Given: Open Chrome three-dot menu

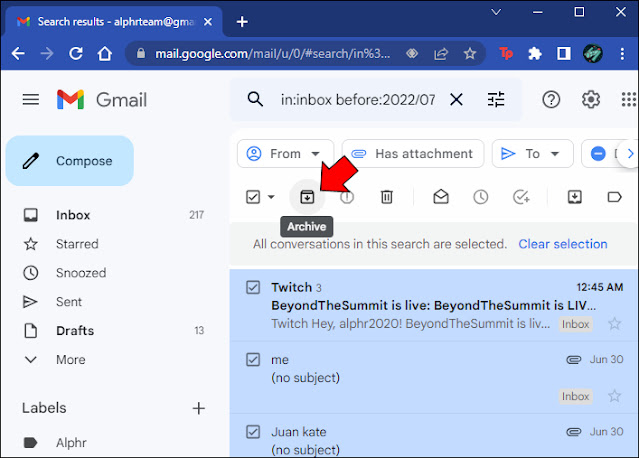Looking at the screenshot, I should tap(622, 53).
